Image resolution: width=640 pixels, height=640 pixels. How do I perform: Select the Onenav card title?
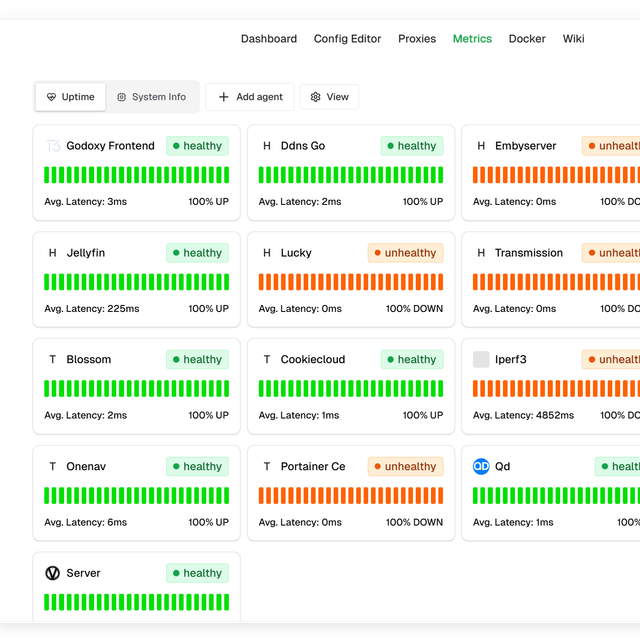pos(86,466)
